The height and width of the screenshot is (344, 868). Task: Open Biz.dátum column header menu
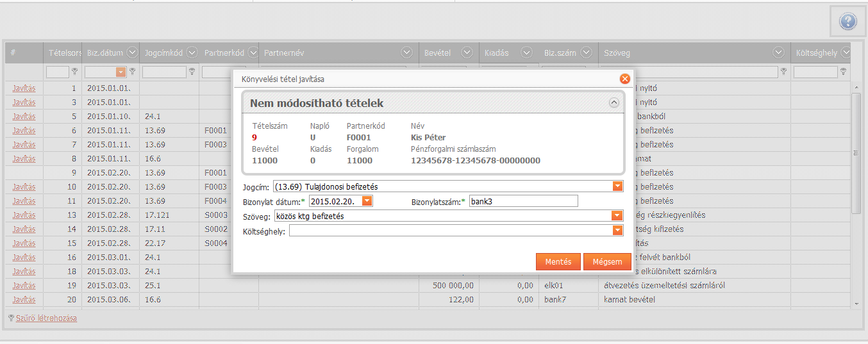pyautogui.click(x=132, y=53)
